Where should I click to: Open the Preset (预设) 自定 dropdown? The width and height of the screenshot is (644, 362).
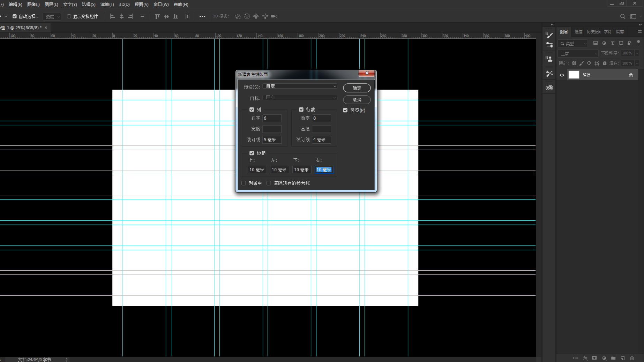[300, 86]
